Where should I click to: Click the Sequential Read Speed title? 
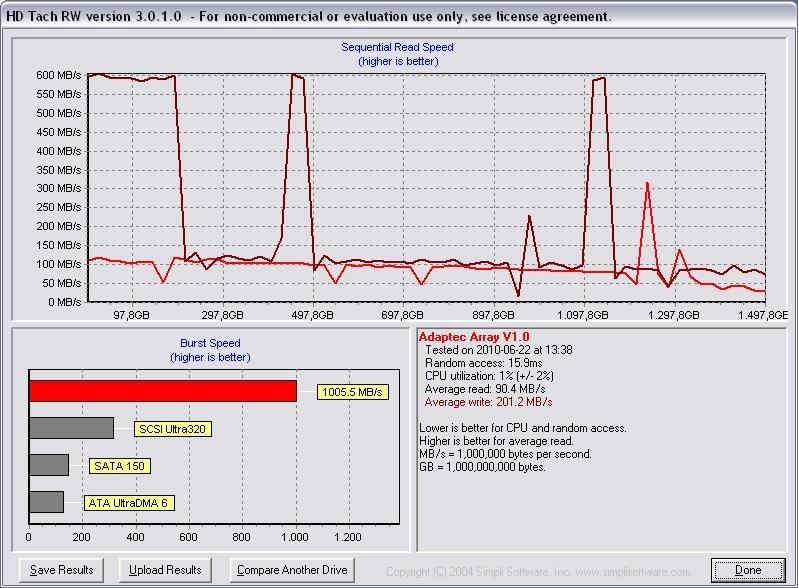pyautogui.click(x=397, y=47)
